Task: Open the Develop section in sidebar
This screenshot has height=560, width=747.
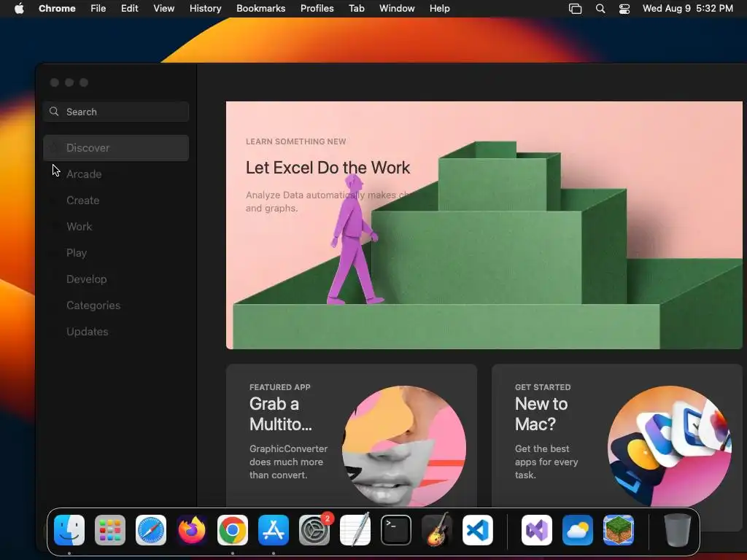Action: coord(116,279)
